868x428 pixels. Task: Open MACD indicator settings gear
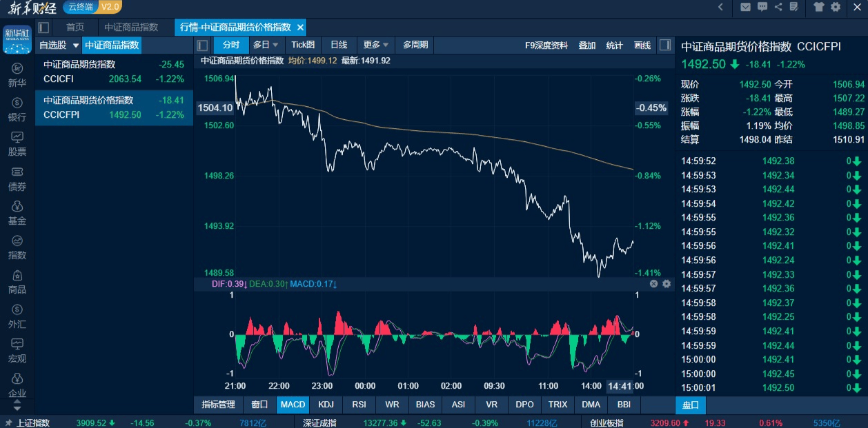667,284
